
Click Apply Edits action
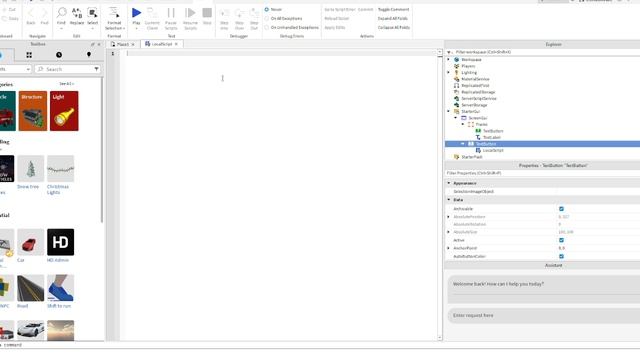pyautogui.click(x=335, y=28)
